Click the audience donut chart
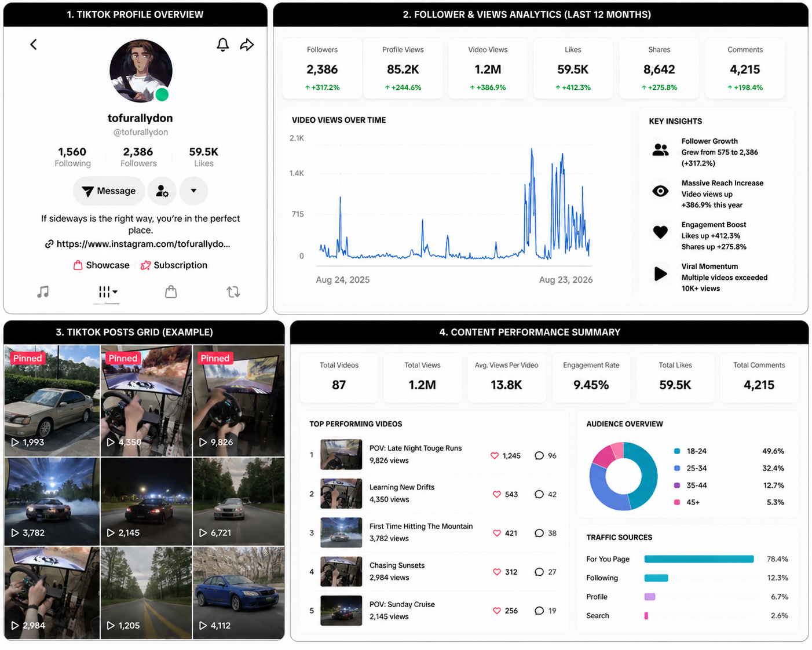Screen dimensions: 812x650 [x=624, y=476]
